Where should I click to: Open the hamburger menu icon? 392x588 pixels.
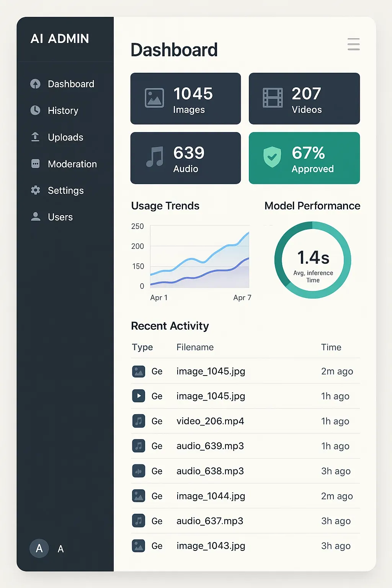[x=353, y=44]
